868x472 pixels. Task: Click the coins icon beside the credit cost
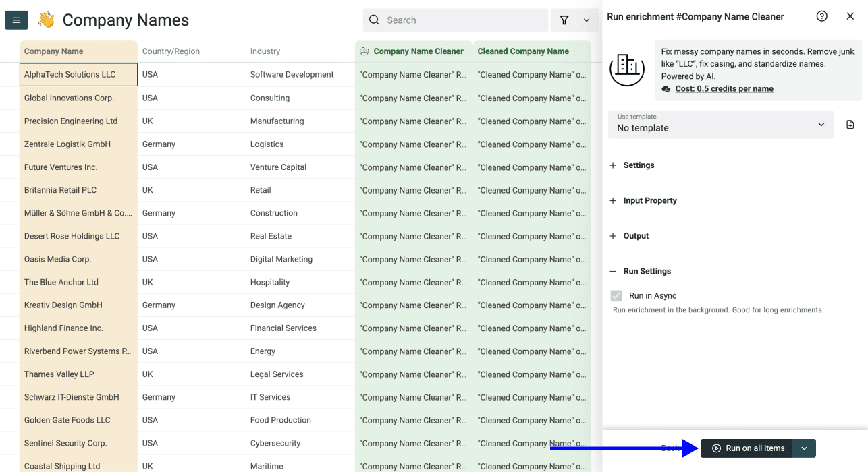[665, 88]
